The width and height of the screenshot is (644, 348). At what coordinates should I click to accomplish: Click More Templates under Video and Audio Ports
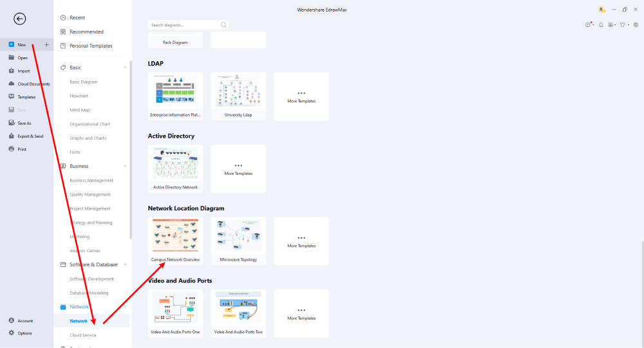tap(301, 313)
